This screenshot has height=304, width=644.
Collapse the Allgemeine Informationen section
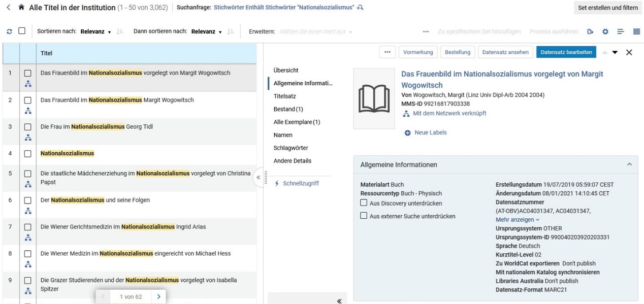click(629, 164)
